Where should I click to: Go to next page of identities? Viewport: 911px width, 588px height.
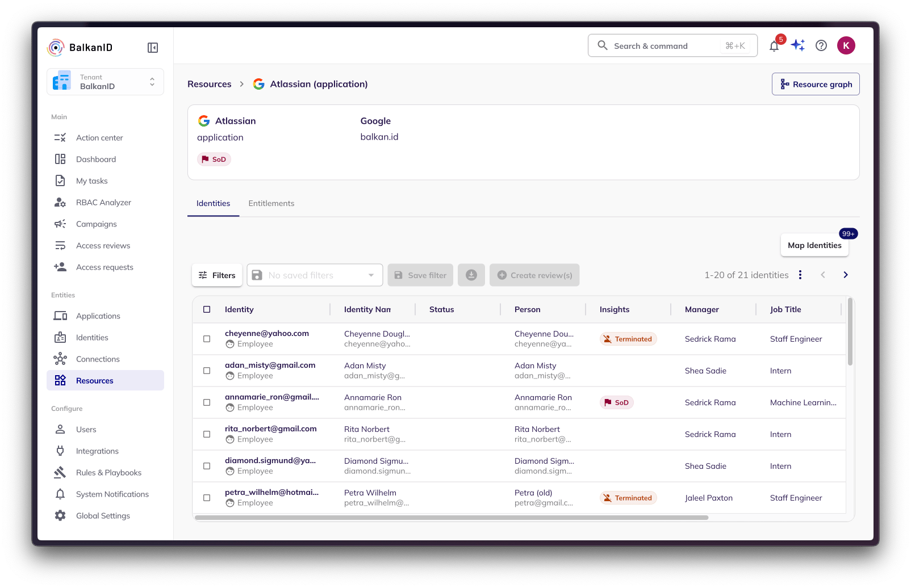(846, 275)
